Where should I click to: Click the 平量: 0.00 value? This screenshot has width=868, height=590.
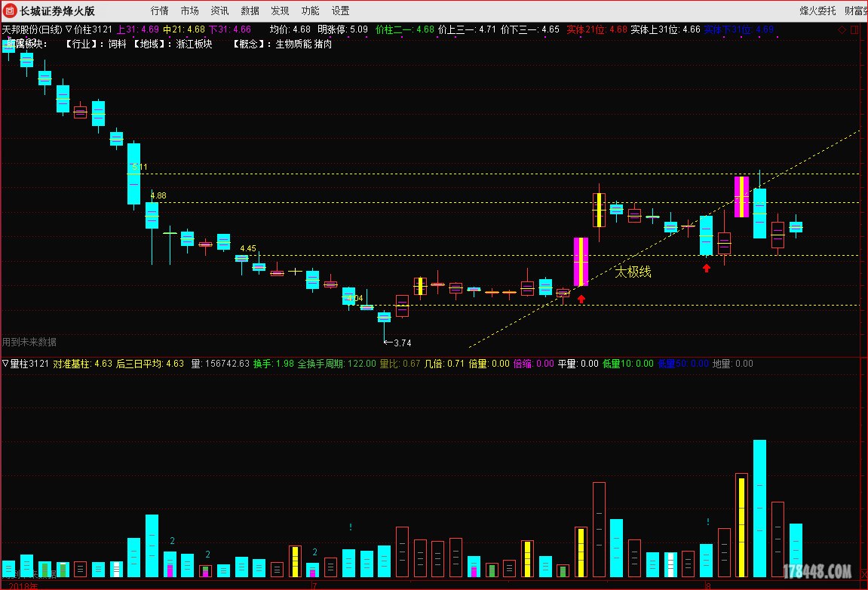(x=578, y=364)
